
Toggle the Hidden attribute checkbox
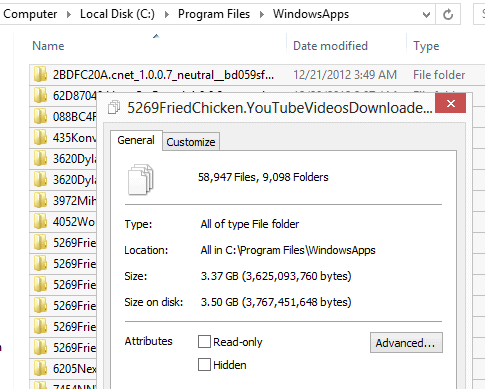point(204,365)
